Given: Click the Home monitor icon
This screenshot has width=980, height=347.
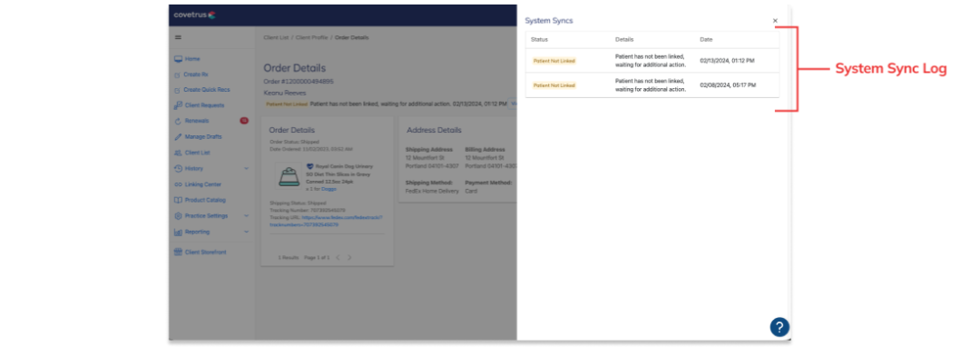Looking at the screenshot, I should pos(178,59).
